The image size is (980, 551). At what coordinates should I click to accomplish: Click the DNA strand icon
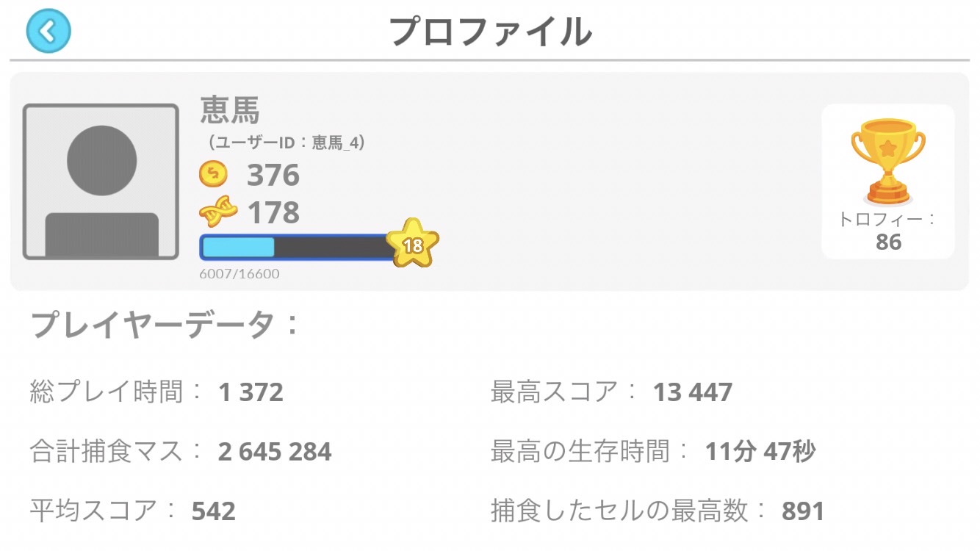tap(218, 212)
